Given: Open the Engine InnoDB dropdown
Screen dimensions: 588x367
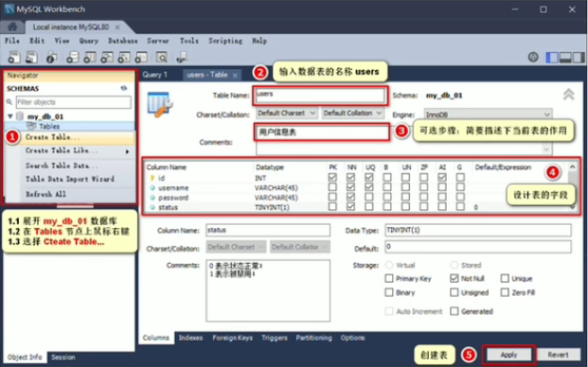Looking at the screenshot, I should click(x=488, y=114).
